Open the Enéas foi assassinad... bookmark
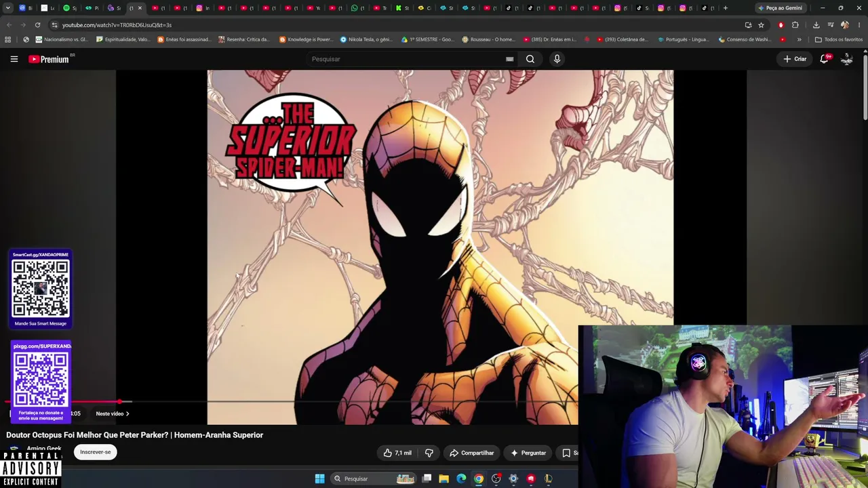Screen dimensions: 868x488 tap(184, 39)
